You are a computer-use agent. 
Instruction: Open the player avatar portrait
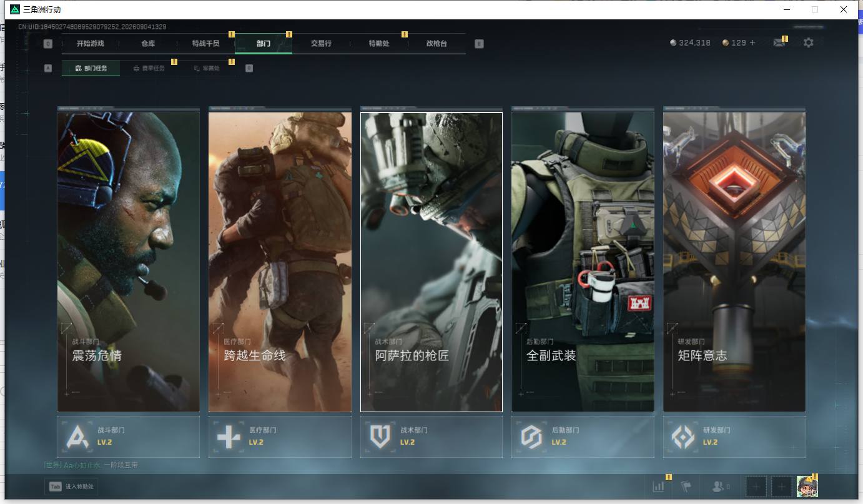pyautogui.click(x=807, y=487)
